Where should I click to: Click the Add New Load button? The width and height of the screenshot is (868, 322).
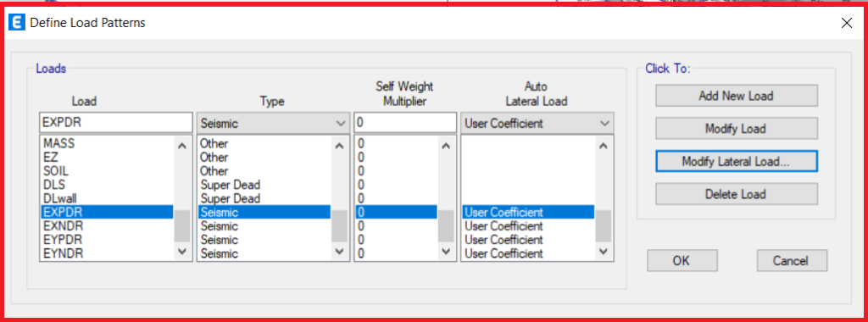(737, 95)
